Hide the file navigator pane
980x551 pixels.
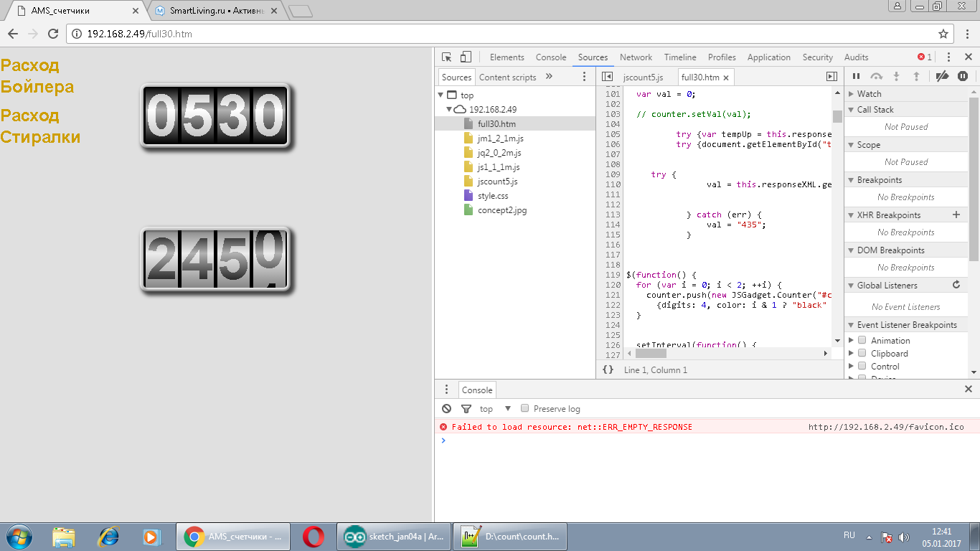tap(607, 77)
